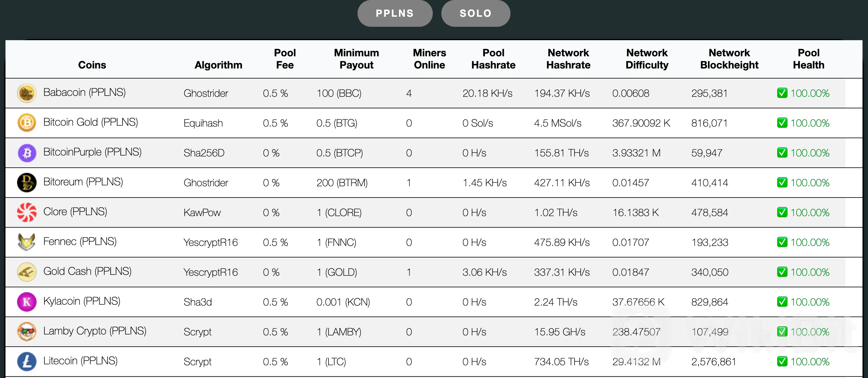Select the Clore pinwheel icon
Viewport: 868px width, 378px height.
click(x=27, y=212)
